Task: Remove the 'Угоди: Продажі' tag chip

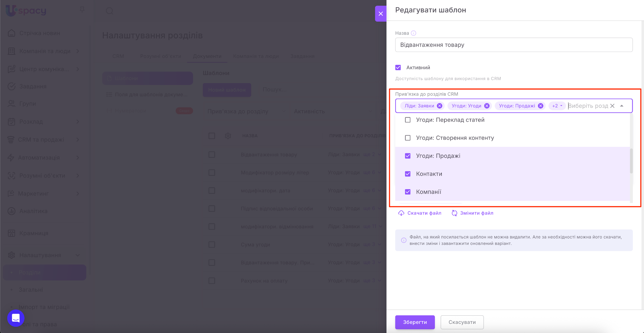Action: tap(541, 106)
